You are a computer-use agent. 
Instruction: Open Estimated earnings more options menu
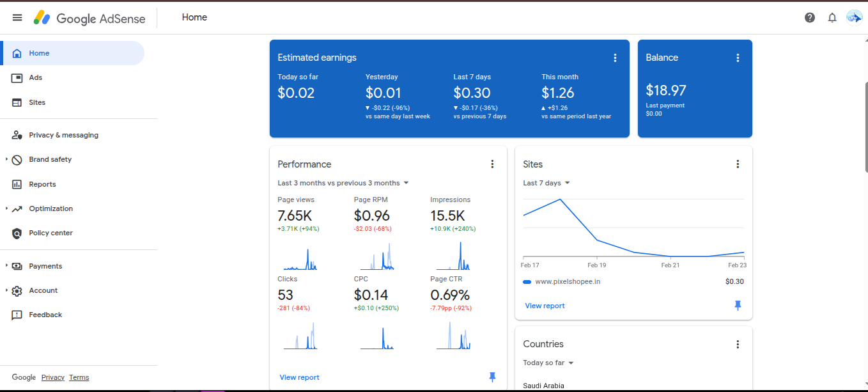(x=615, y=58)
